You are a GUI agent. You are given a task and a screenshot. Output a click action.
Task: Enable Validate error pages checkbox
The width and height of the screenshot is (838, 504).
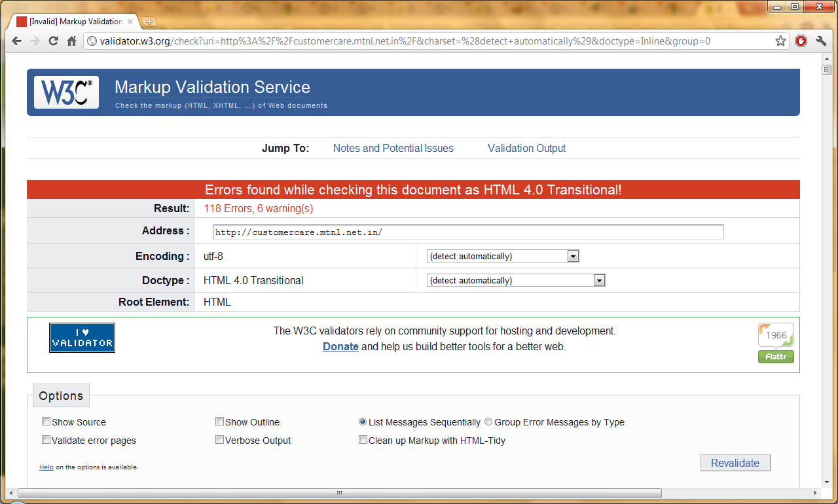point(46,440)
